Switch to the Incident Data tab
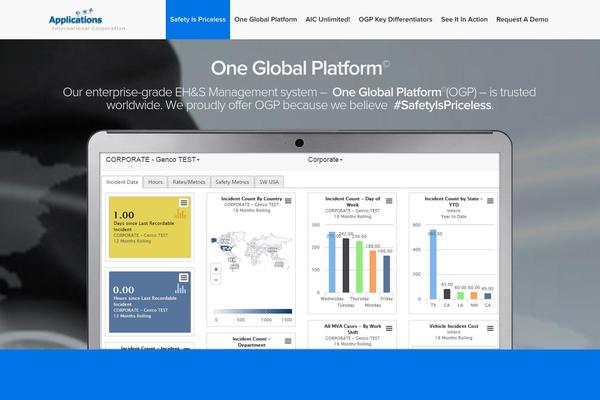The image size is (600, 400). pos(122,182)
